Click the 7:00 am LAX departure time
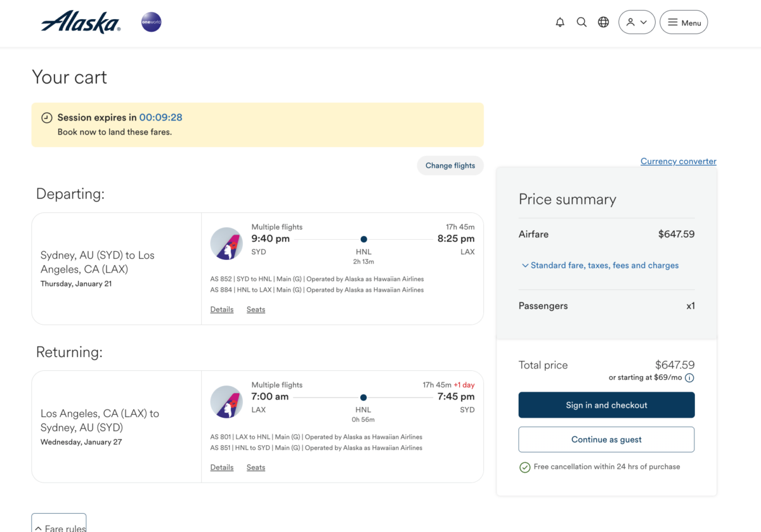 coord(270,396)
